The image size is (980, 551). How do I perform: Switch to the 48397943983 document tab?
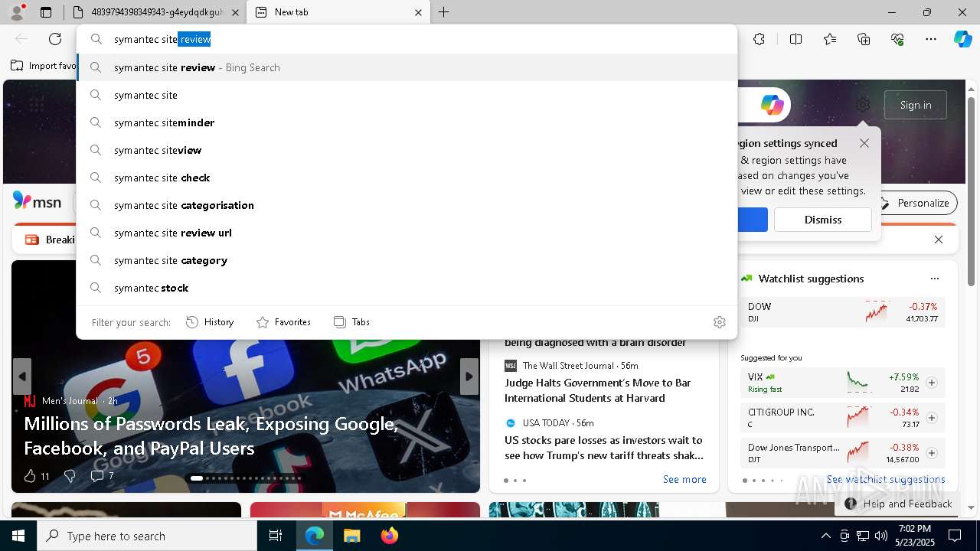[x=155, y=12]
